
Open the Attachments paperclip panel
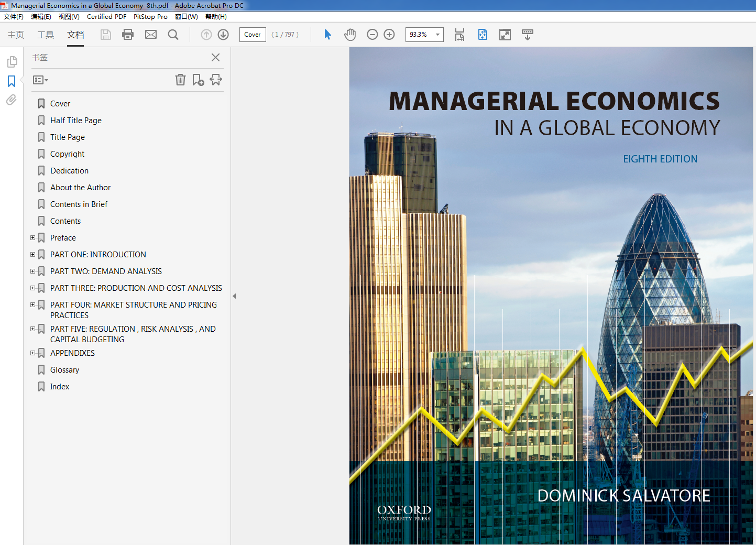(x=12, y=100)
